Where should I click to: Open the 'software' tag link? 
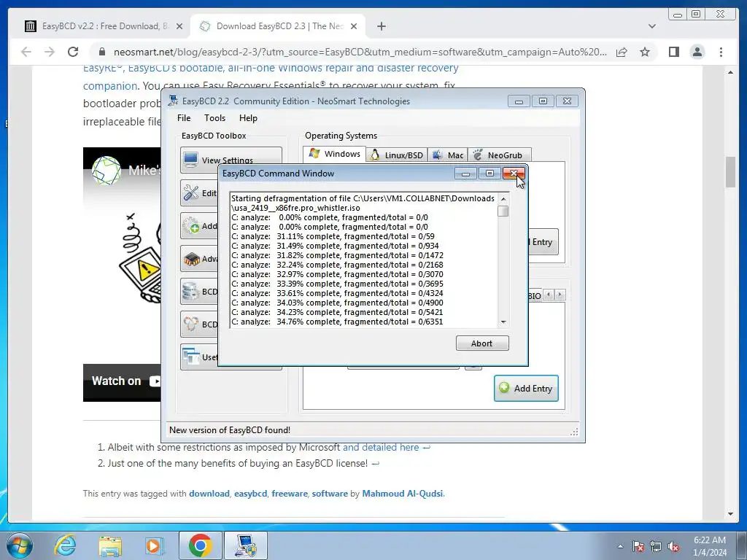pyautogui.click(x=330, y=494)
